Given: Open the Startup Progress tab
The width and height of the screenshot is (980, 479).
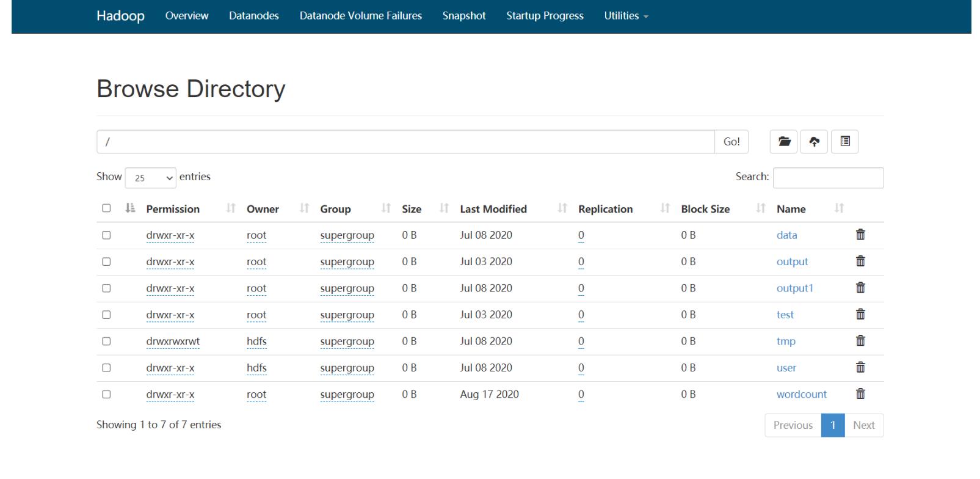Looking at the screenshot, I should coord(545,16).
